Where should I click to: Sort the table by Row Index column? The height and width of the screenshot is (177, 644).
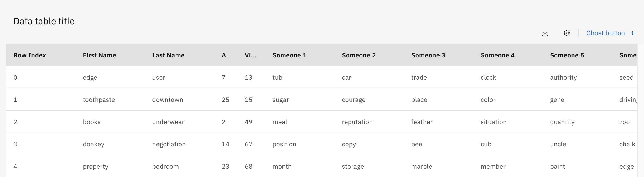pos(30,55)
